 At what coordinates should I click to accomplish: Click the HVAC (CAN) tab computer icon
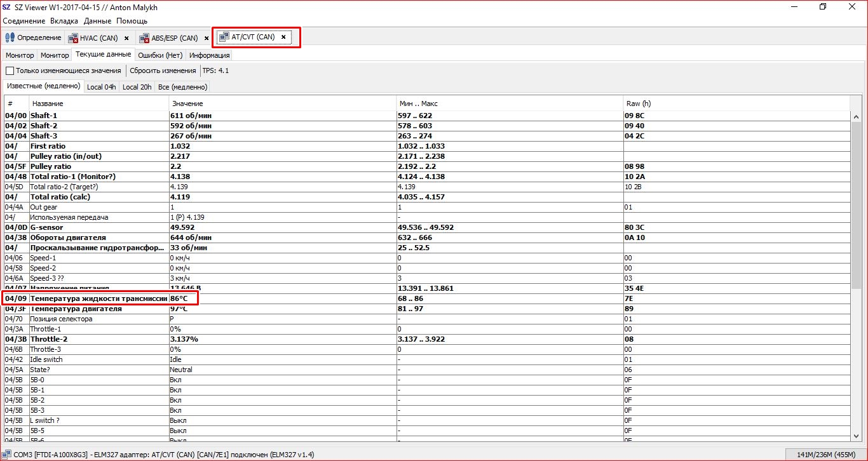[72, 38]
